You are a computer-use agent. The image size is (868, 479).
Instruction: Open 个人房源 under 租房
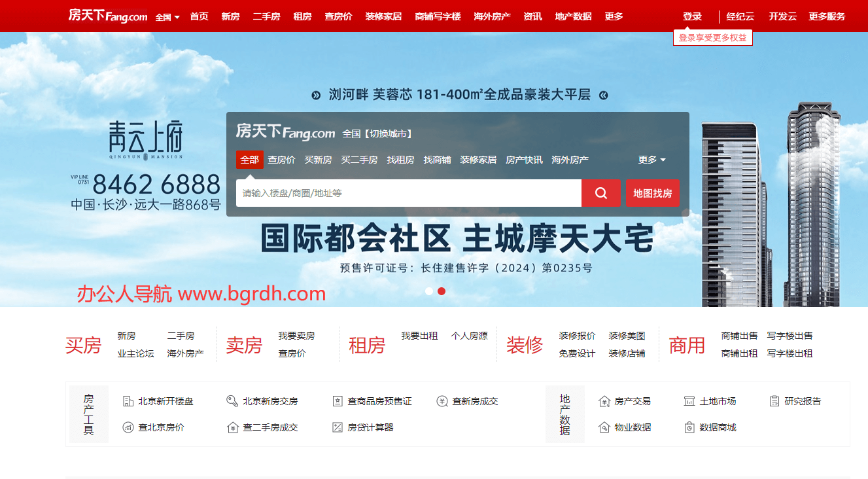pyautogui.click(x=469, y=336)
